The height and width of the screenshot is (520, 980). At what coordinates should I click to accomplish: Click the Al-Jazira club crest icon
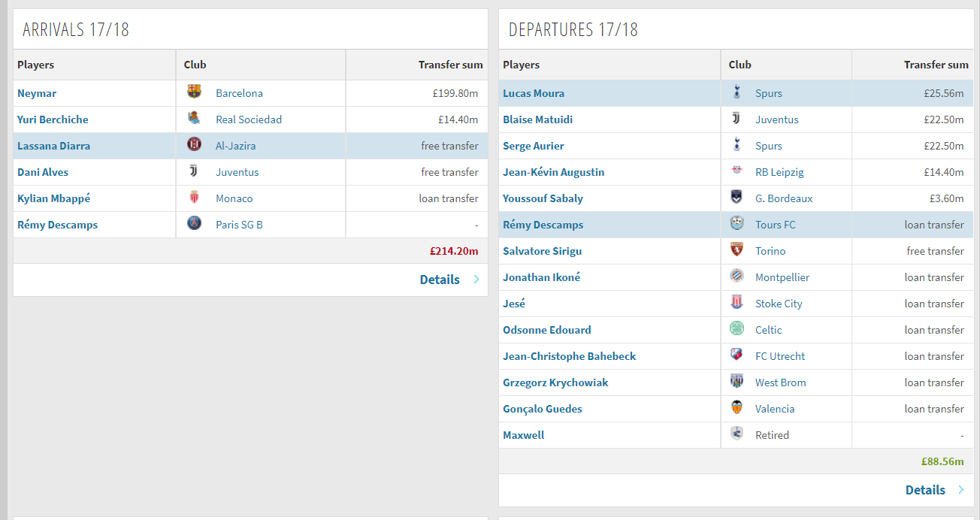(194, 144)
